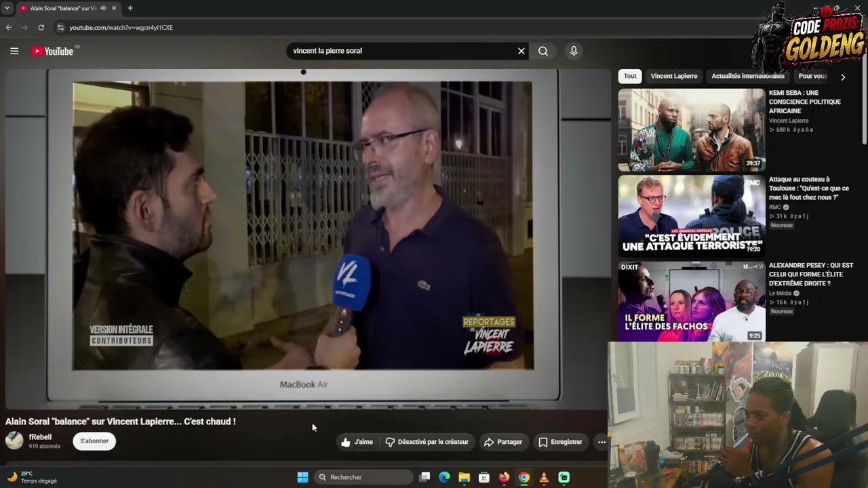868x488 pixels.
Task: Open "KEMI SEBA : UNE CONSCIENCE POLITIQUE AFRICAINE" title
Action: (804, 102)
